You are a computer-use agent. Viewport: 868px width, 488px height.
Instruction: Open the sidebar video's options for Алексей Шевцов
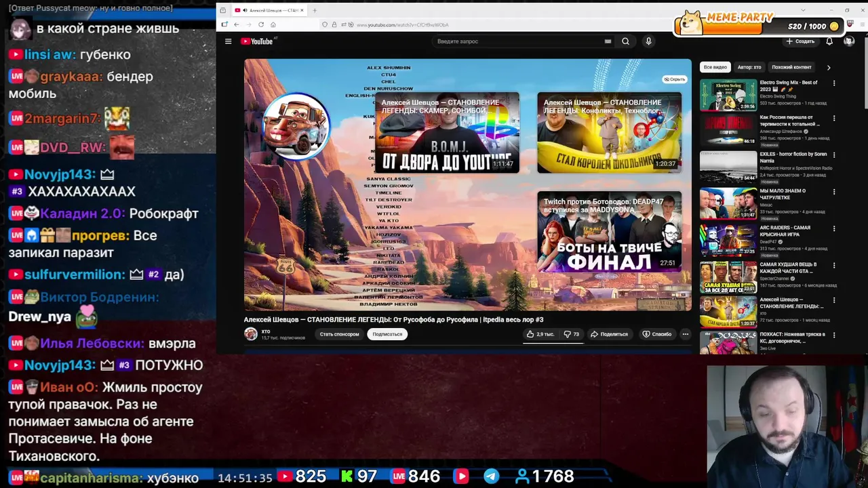pos(834,300)
